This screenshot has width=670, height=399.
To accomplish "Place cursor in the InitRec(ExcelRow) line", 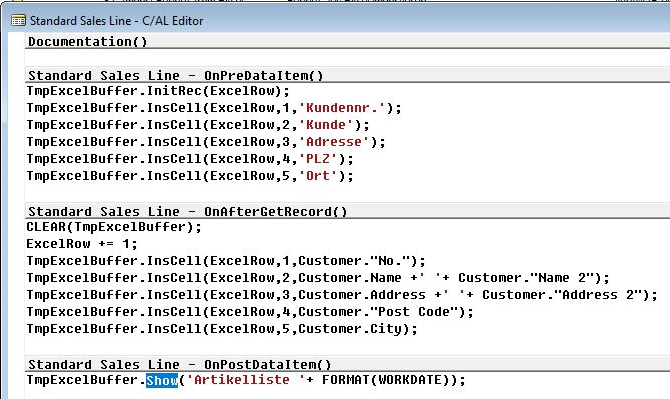I will (158, 91).
